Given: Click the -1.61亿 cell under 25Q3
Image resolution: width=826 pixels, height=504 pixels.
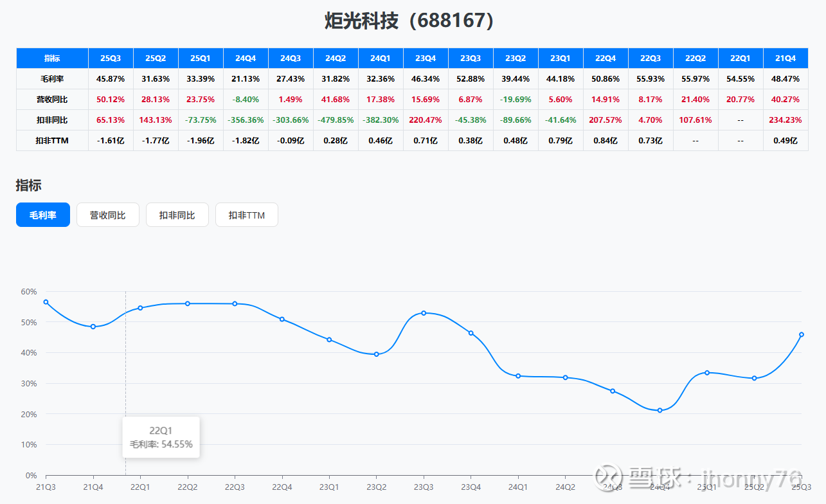Looking at the screenshot, I should (x=111, y=141).
